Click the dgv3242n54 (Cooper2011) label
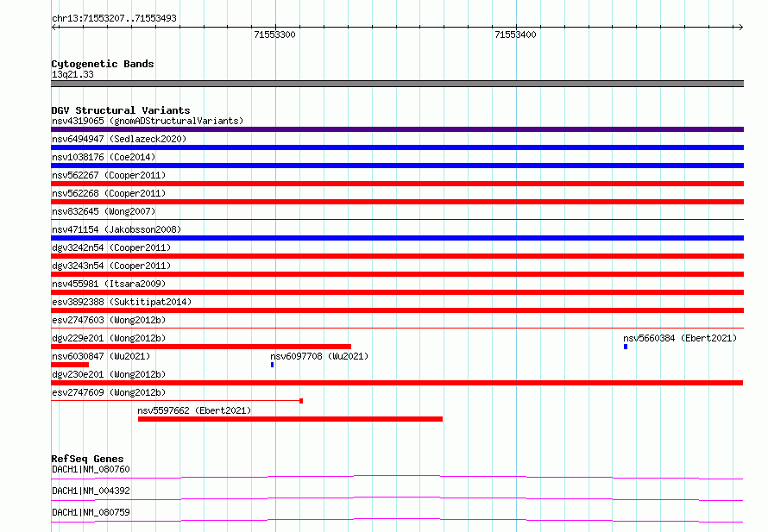Screen dimensions: 768x532 point(111,247)
